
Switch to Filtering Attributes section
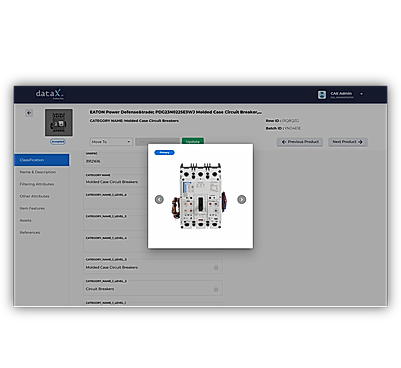[x=37, y=184]
